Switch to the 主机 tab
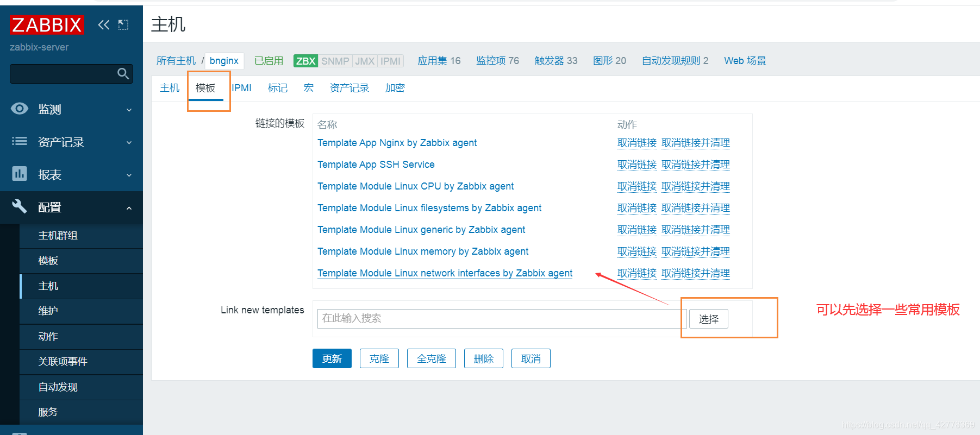980x435 pixels. (170, 88)
